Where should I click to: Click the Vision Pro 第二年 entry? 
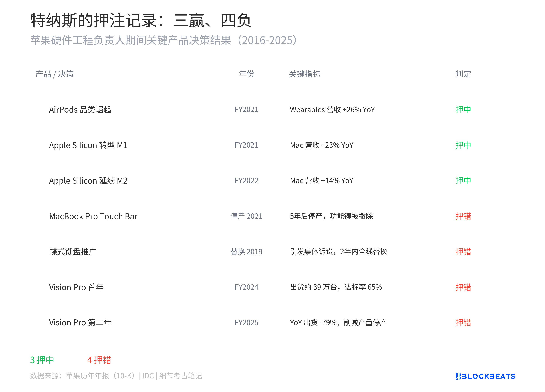pyautogui.click(x=80, y=322)
